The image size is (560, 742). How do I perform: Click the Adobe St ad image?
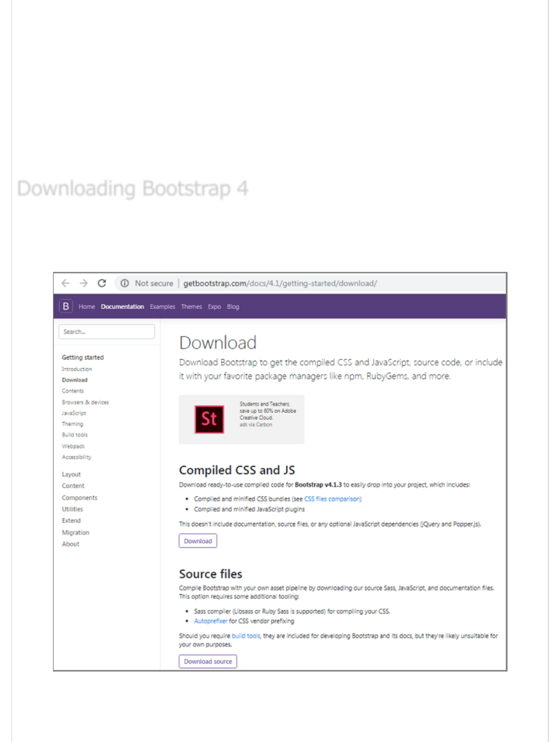point(209,419)
